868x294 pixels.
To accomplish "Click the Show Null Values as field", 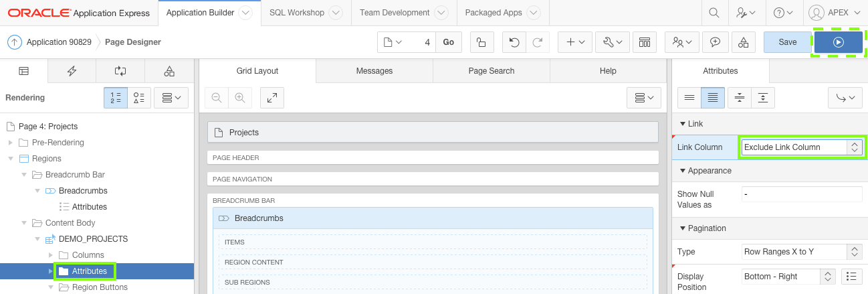I will 802,194.
